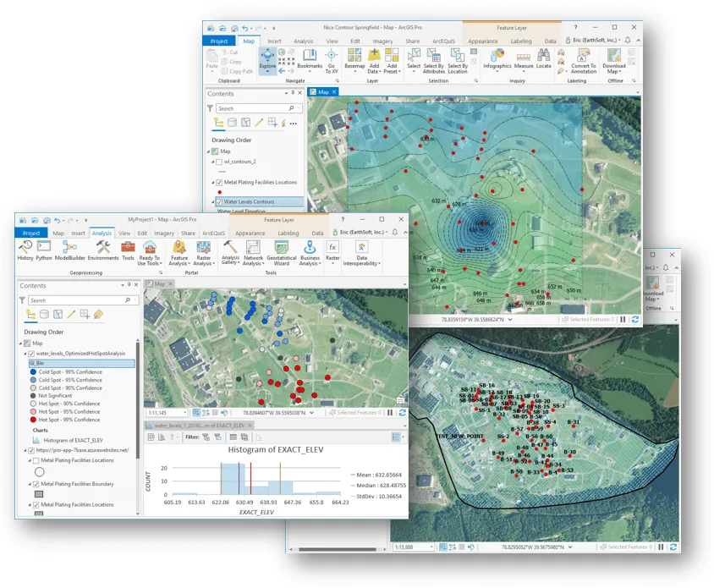
Task: Pause drawing in the MyProject1 map status bar
Action: [390, 413]
